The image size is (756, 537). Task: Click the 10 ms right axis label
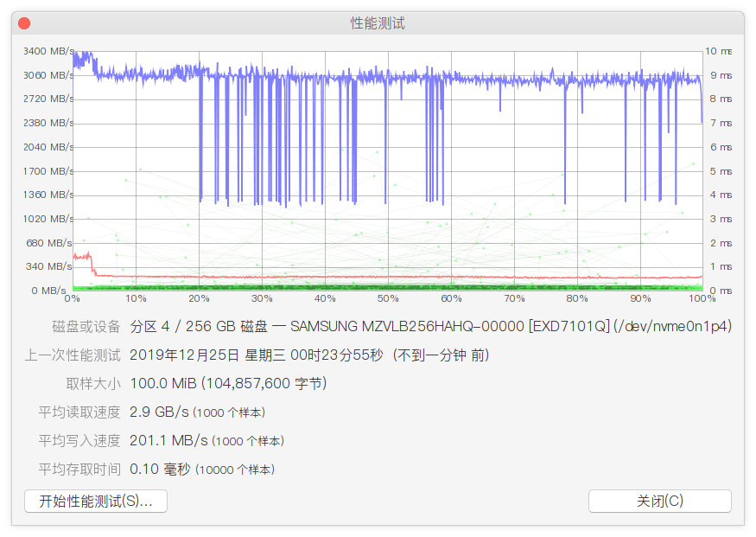[x=721, y=51]
